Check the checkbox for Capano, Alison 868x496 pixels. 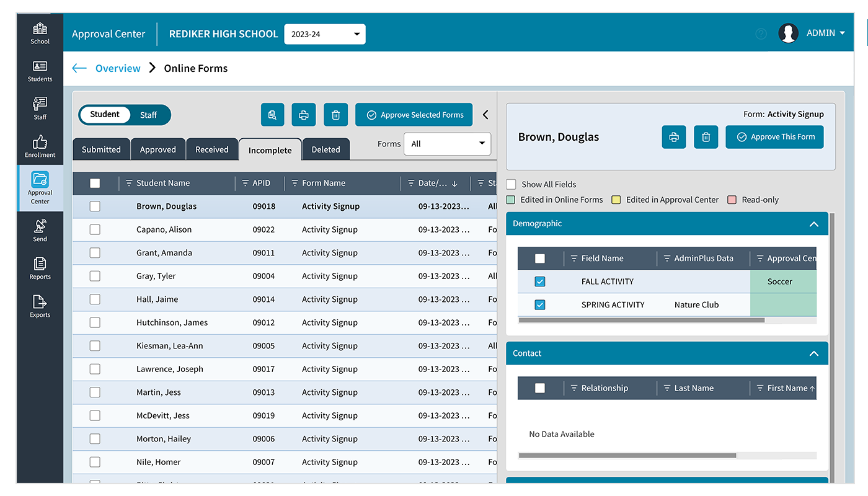95,229
